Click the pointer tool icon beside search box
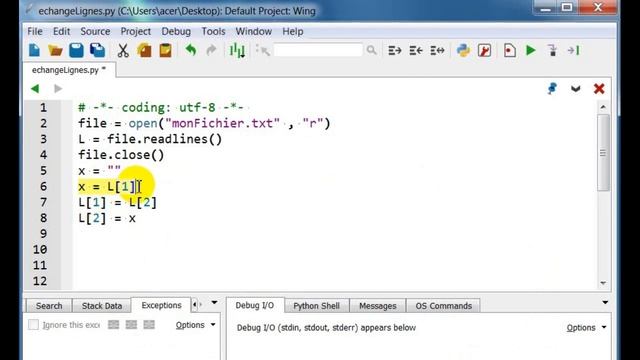The width and height of the screenshot is (640, 360). [x=262, y=51]
